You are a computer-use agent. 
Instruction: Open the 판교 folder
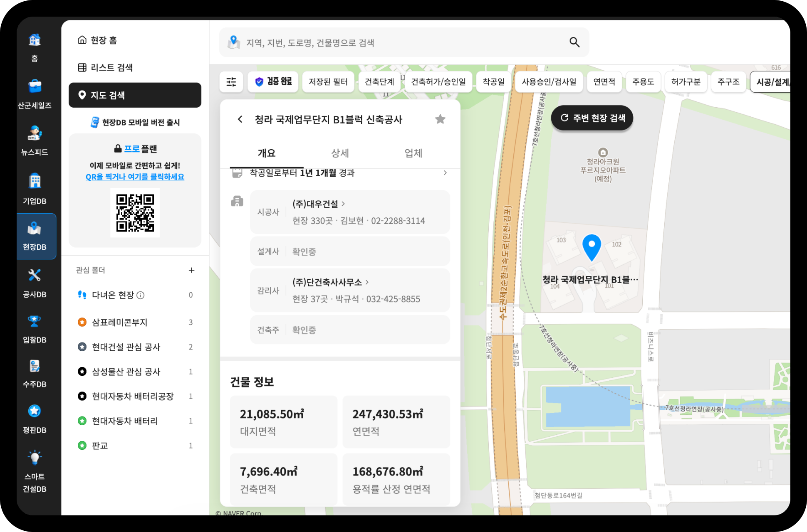pos(135,446)
